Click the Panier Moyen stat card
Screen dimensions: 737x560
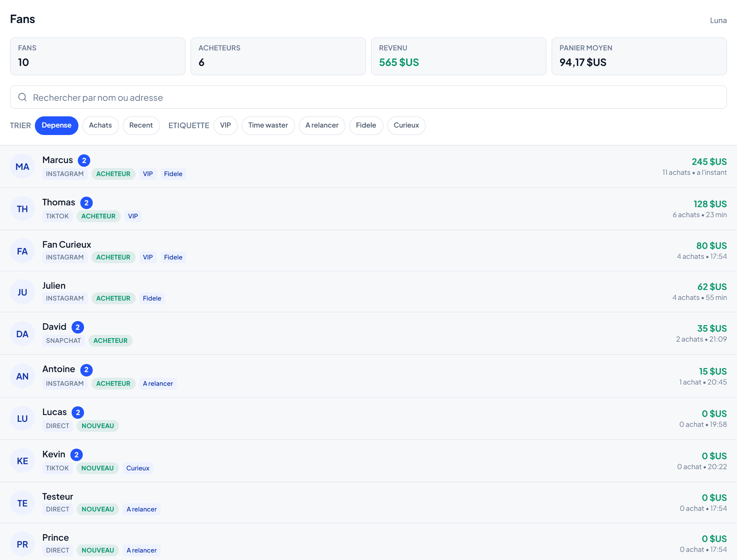639,56
